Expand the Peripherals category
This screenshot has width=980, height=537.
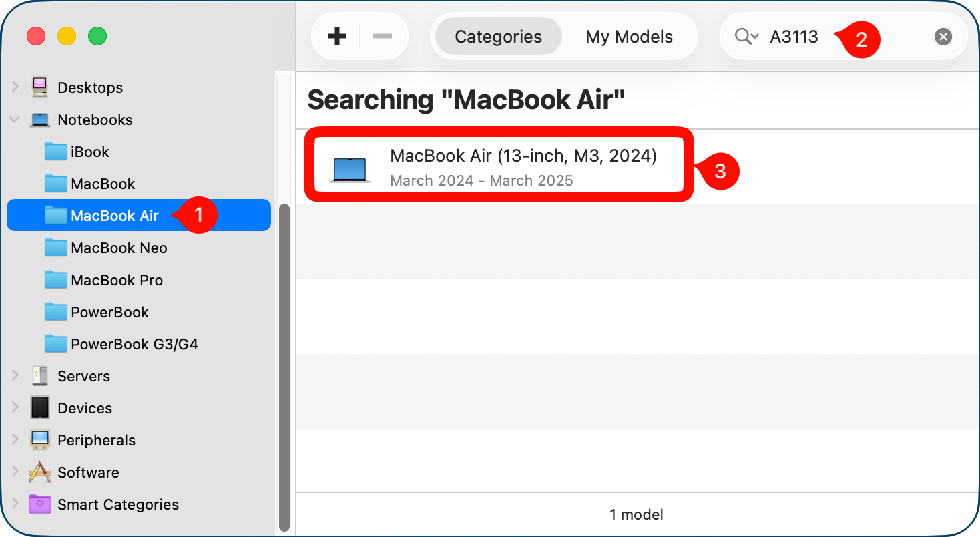click(15, 440)
